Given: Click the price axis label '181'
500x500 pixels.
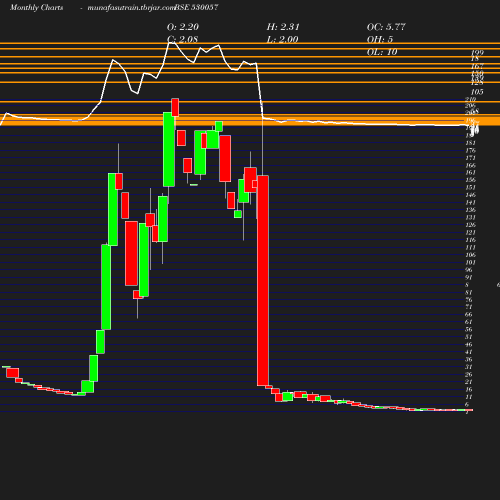Looking at the screenshot, I should click(x=470, y=143).
